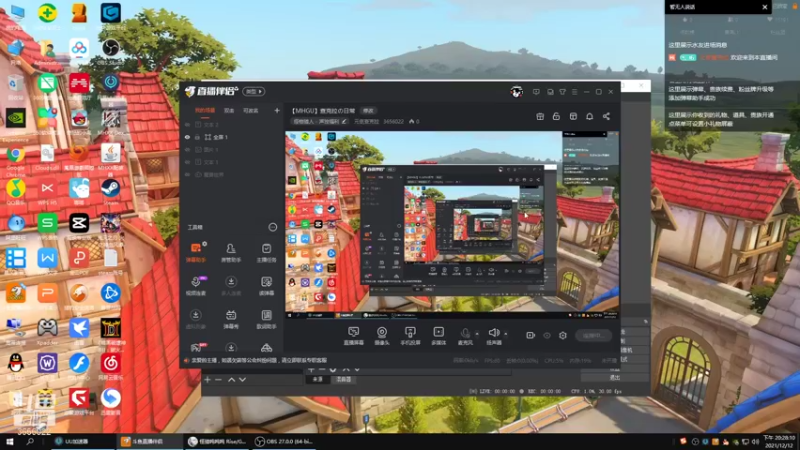Screen dimensions: 800x450
Task: Open notifications bell icon
Action: [x=590, y=116]
